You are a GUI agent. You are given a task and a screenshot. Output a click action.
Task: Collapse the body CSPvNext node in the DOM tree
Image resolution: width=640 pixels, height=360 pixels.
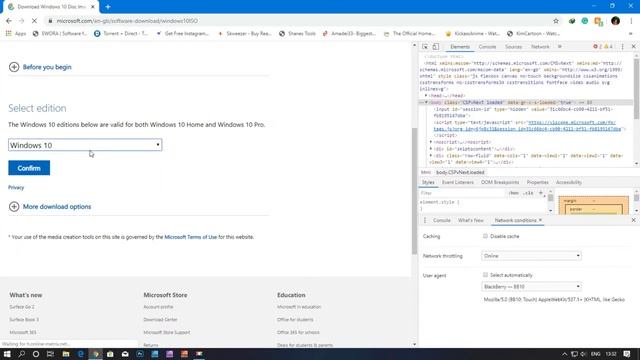click(x=426, y=102)
